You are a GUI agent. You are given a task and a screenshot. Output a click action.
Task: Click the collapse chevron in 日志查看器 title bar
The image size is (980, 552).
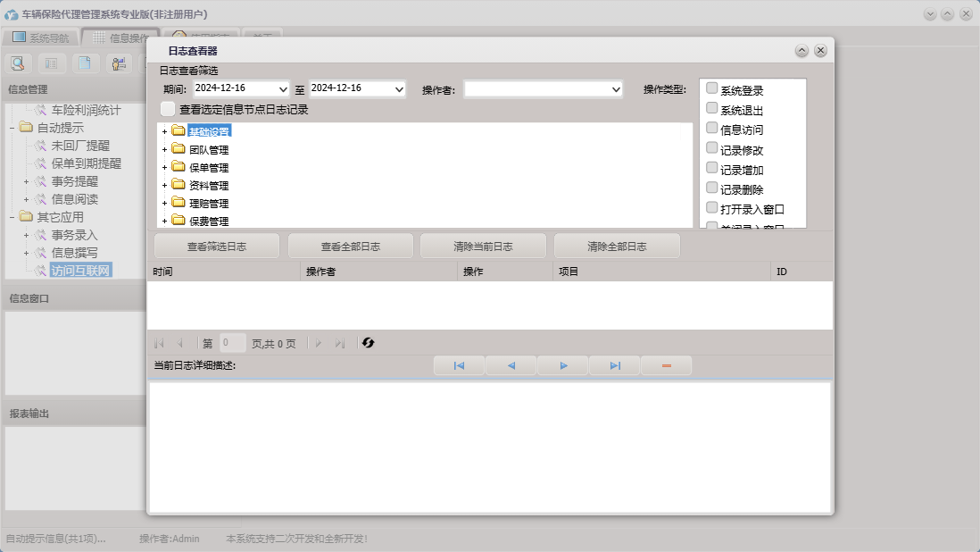[801, 51]
